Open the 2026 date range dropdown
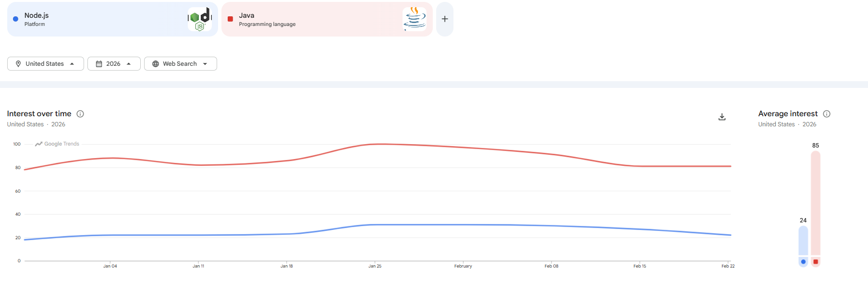This screenshot has height=293, width=868. (x=114, y=64)
